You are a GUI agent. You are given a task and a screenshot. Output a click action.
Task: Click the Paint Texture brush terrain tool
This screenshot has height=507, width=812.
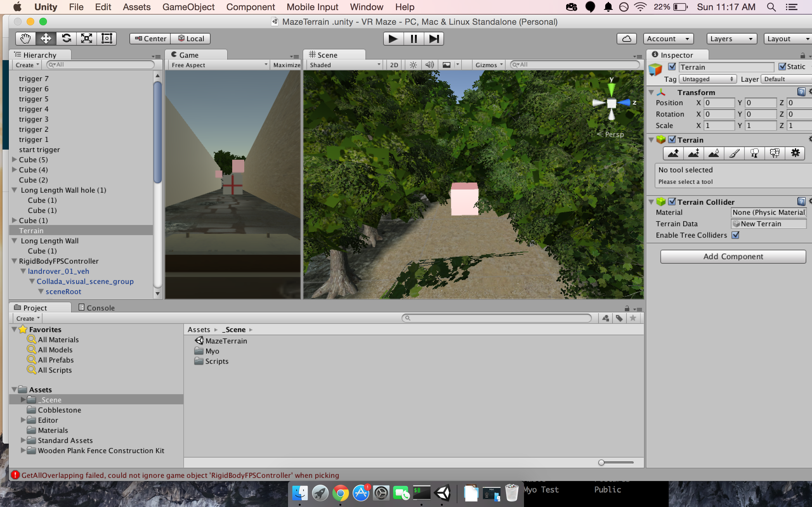734,153
